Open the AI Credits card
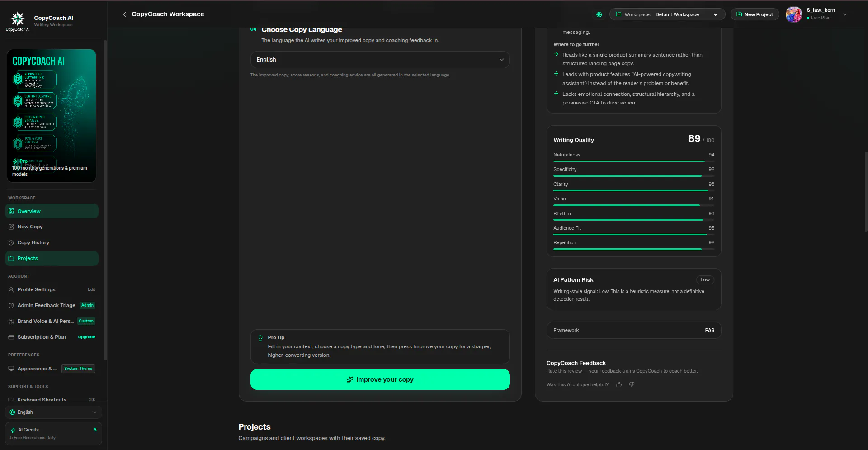This screenshot has height=450, width=868. [x=53, y=434]
